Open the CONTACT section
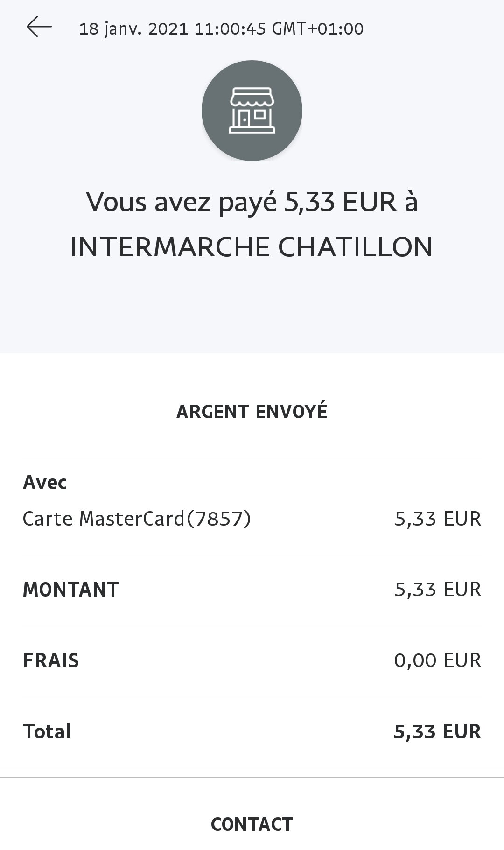Image resolution: width=504 pixels, height=850 pixels. click(x=252, y=824)
